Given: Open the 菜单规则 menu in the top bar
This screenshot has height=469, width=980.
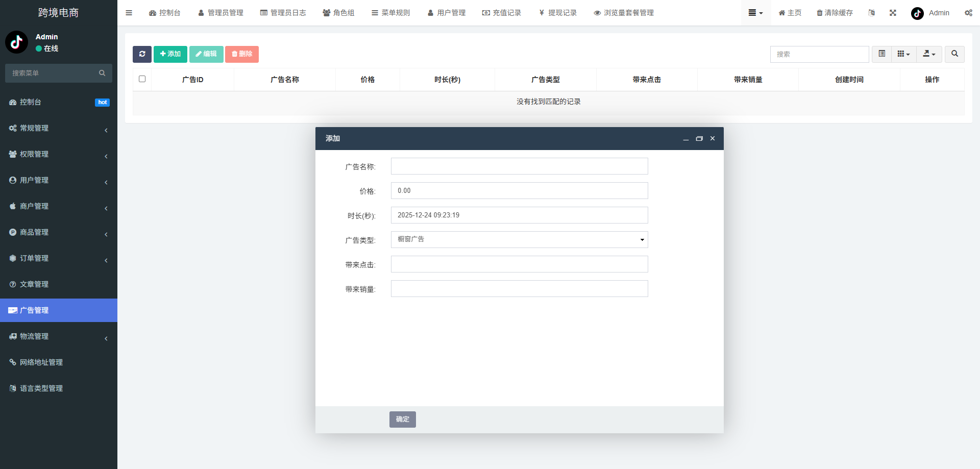Looking at the screenshot, I should coord(391,13).
